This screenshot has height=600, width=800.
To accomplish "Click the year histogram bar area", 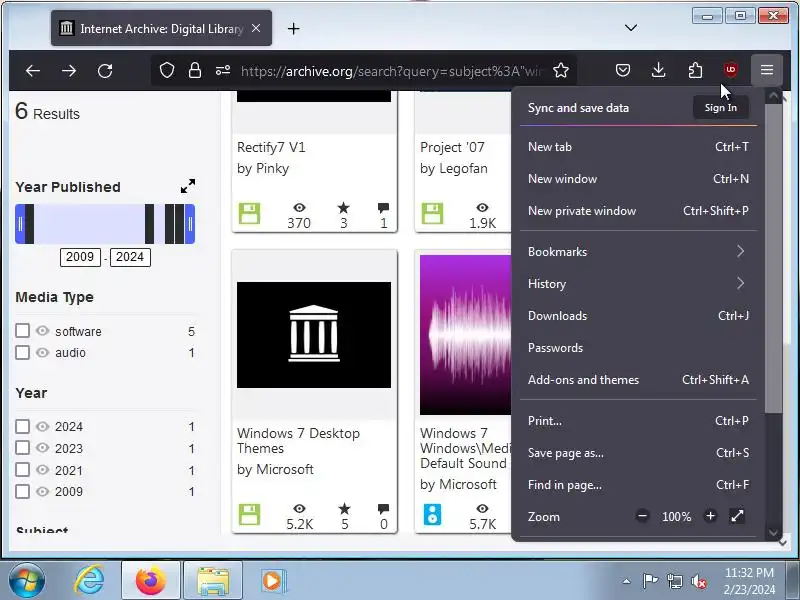I will tap(105, 223).
